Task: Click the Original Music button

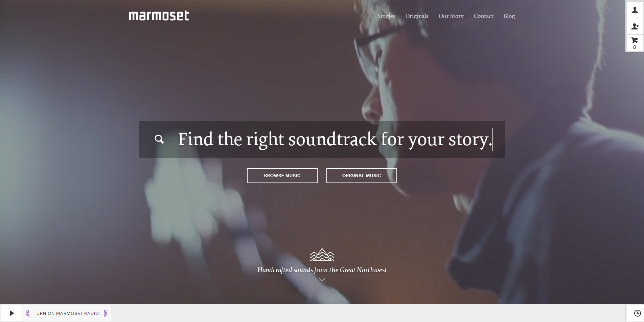Action: 362,176
